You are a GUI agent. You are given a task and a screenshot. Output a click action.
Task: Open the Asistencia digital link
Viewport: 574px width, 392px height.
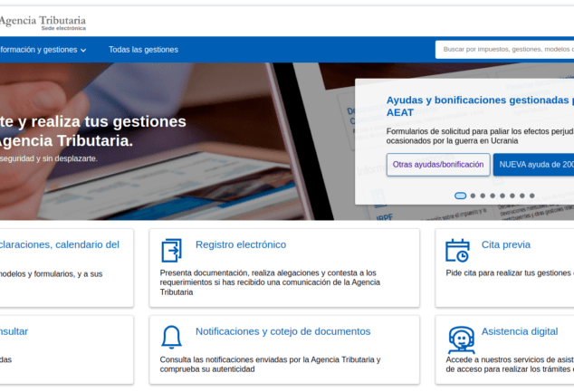[520, 331]
